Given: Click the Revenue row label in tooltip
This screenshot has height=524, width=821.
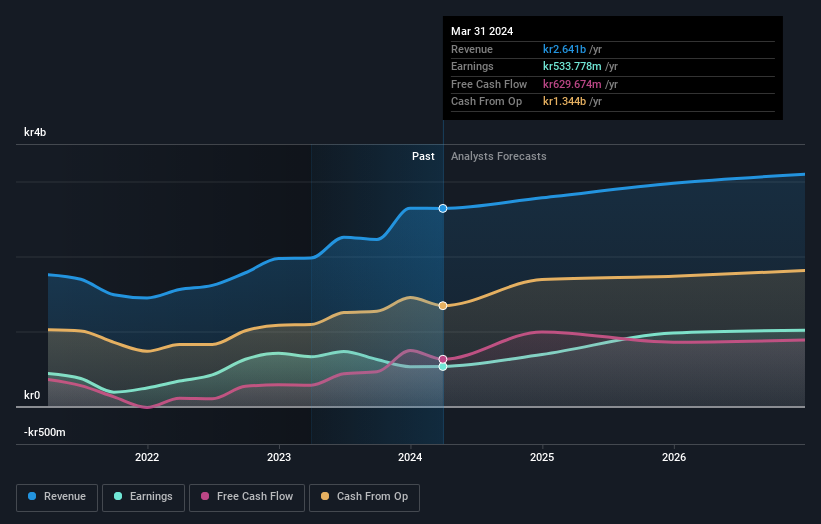Looking at the screenshot, I should click(x=472, y=49).
